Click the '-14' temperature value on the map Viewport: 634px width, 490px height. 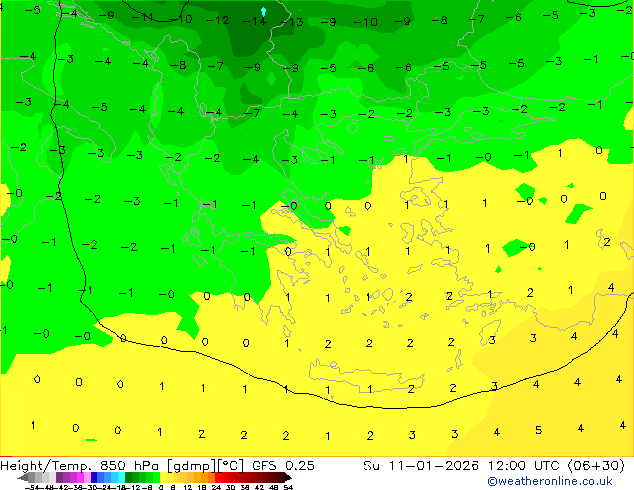click(255, 20)
